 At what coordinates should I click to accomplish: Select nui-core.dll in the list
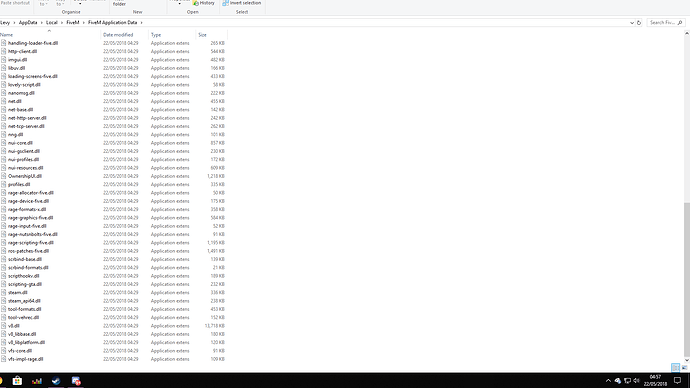point(20,143)
